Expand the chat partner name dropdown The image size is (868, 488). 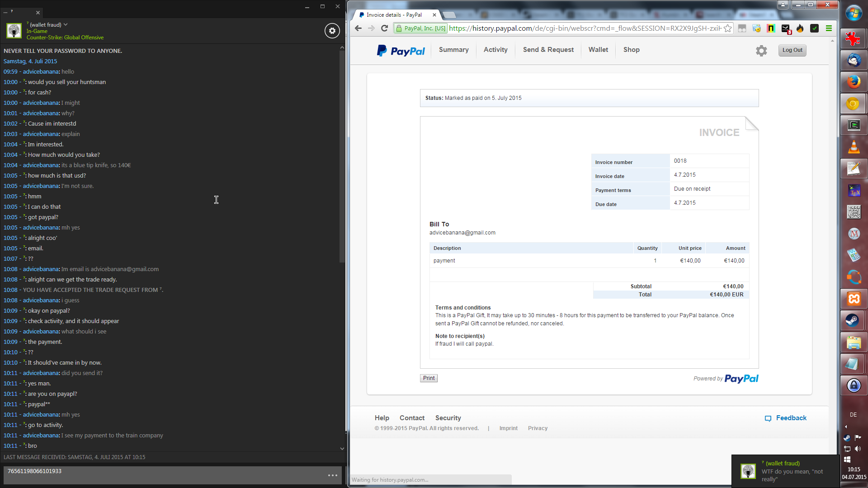click(66, 24)
